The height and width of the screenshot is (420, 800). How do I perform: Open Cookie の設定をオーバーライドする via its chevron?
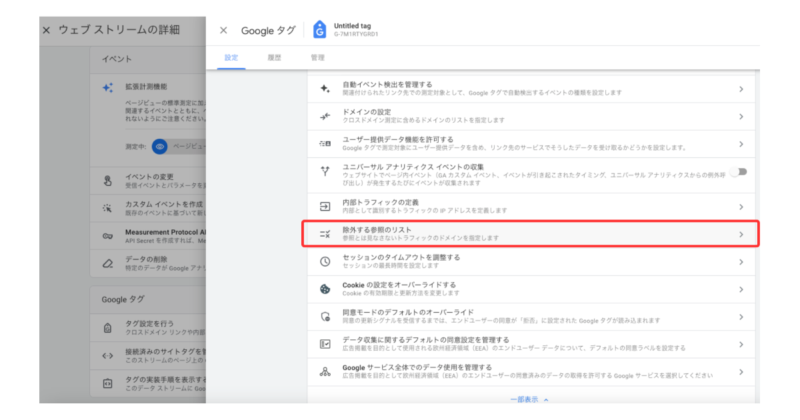tap(741, 290)
